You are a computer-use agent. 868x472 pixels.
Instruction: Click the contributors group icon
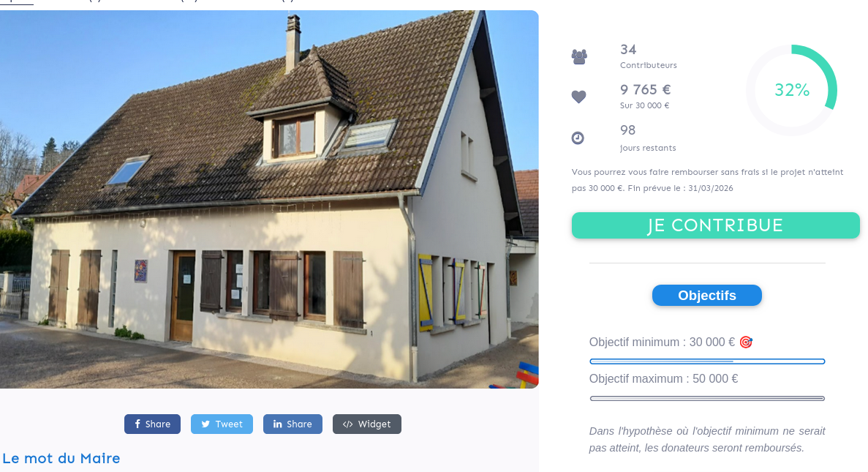[x=579, y=57]
